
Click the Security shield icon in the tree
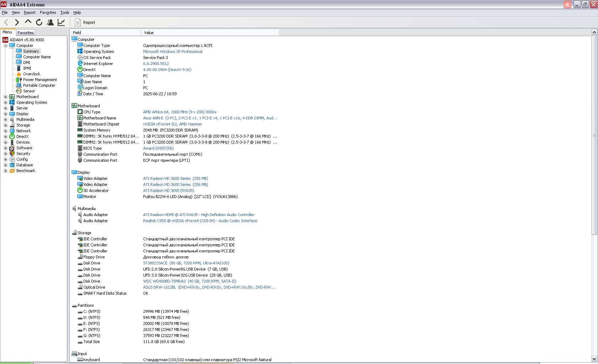pyautogui.click(x=12, y=154)
